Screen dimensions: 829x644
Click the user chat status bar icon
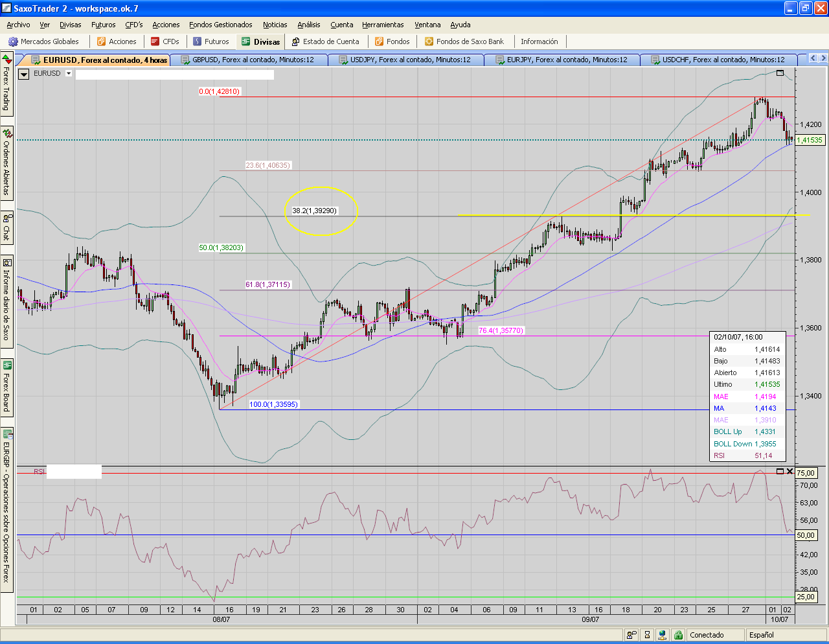pyautogui.click(x=631, y=635)
